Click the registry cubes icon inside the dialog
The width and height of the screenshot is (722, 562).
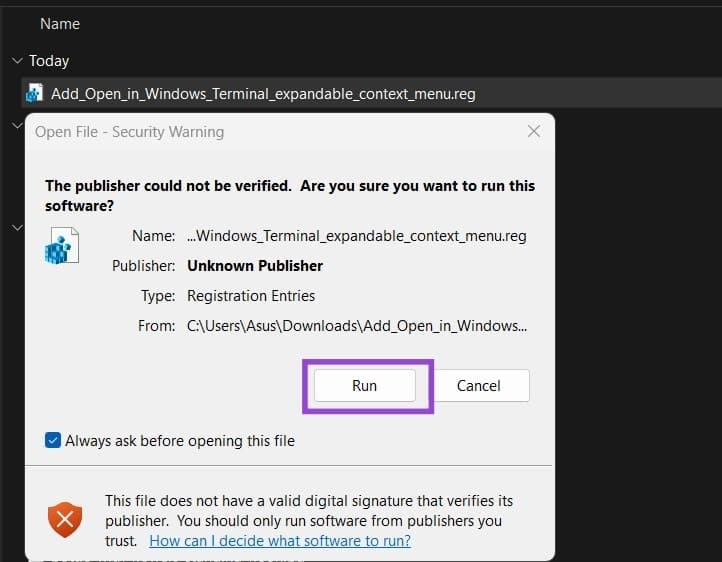click(x=62, y=244)
